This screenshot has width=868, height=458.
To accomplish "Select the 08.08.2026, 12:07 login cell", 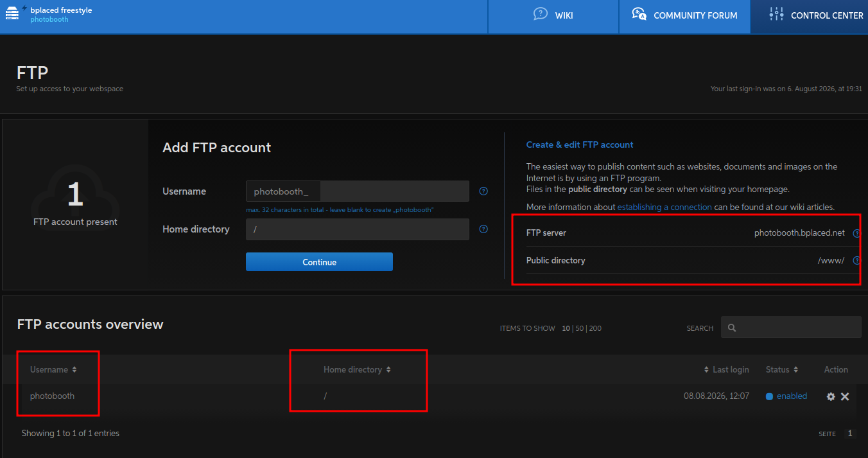I will (716, 396).
